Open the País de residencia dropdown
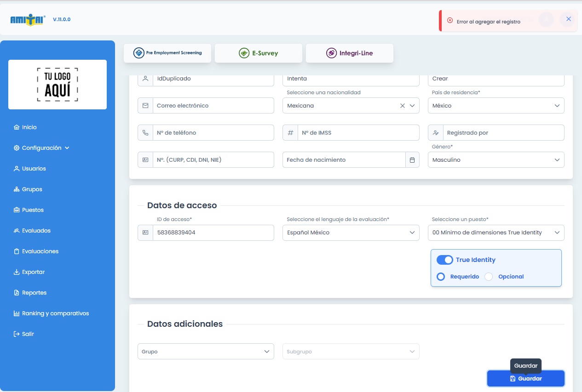 [496, 106]
